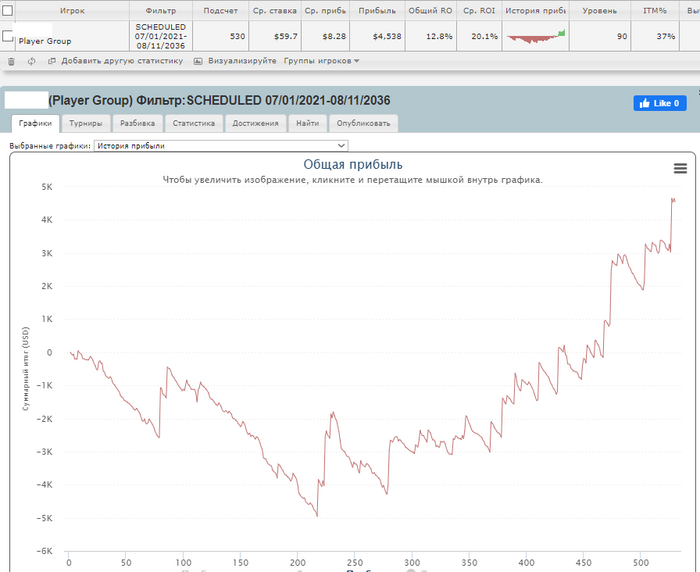
Task: Switch to the Графики tab
Action: click(x=35, y=123)
